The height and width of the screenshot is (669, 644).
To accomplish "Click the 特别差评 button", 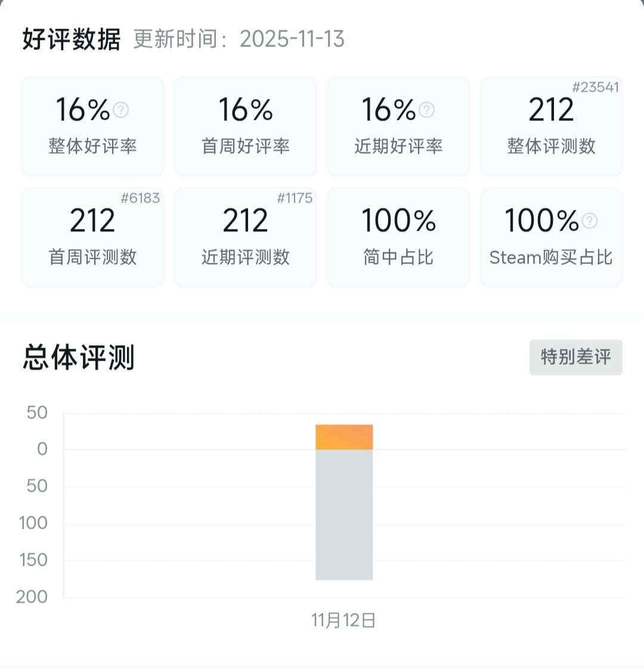I will [575, 357].
